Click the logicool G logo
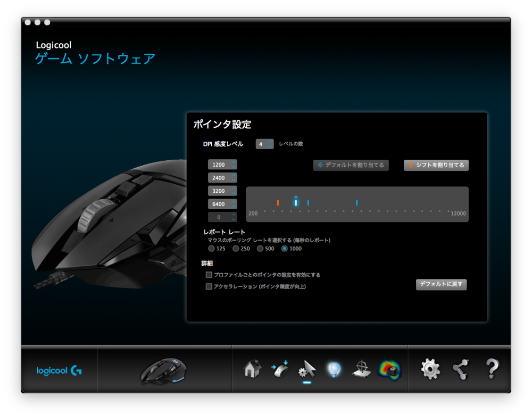 point(59,371)
